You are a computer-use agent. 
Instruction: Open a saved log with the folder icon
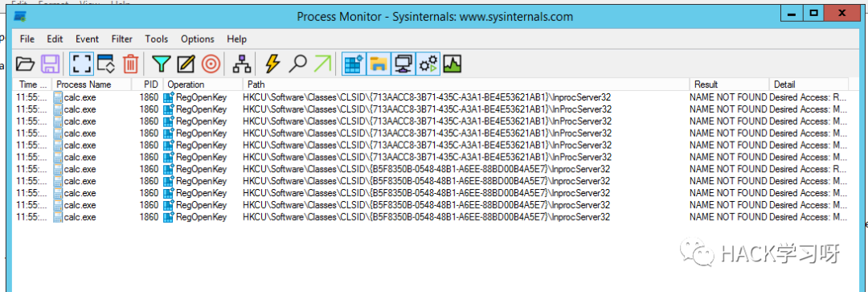coord(25,64)
